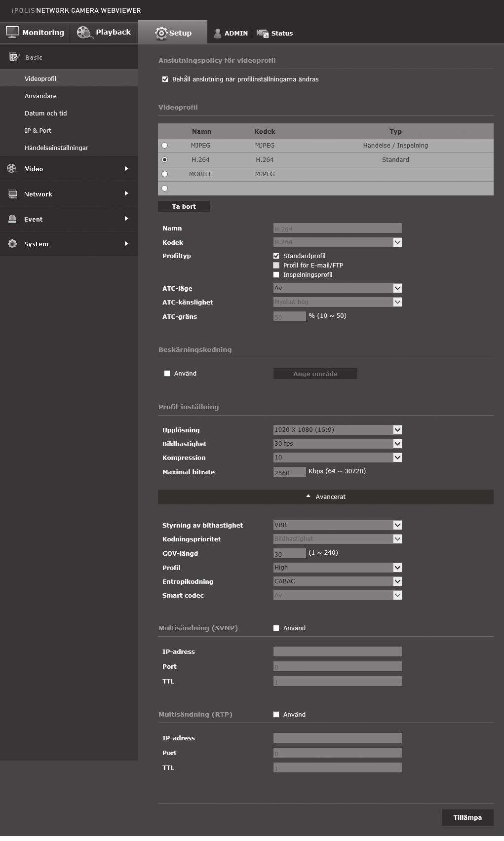
Task: Select the MOBILE profile radio button
Action: [164, 174]
